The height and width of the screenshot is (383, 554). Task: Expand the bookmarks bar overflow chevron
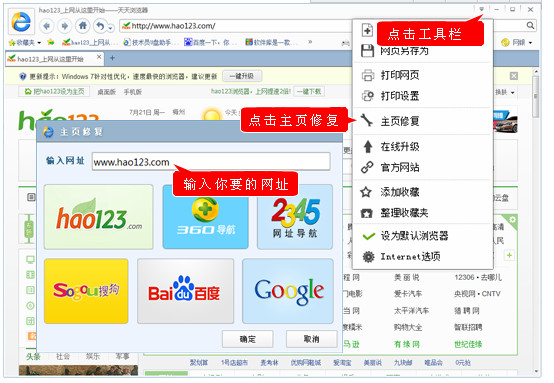coord(310,42)
